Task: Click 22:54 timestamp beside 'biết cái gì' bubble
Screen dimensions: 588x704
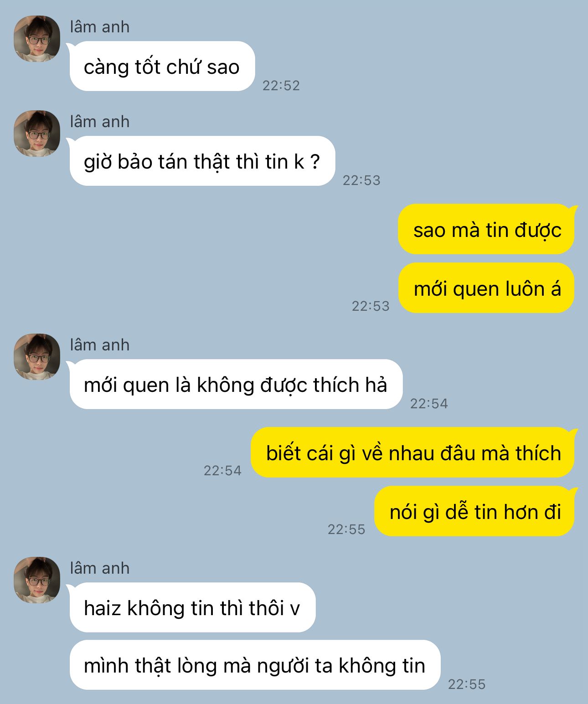Action: [222, 470]
